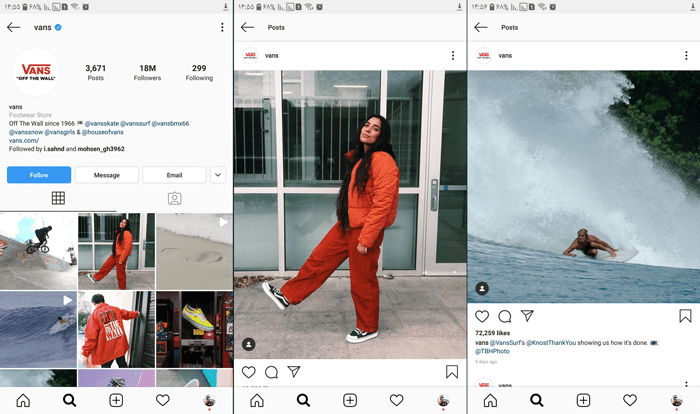Screen dimensions: 700x414
Task: Open post options on the orange outfit post
Action: (453, 55)
